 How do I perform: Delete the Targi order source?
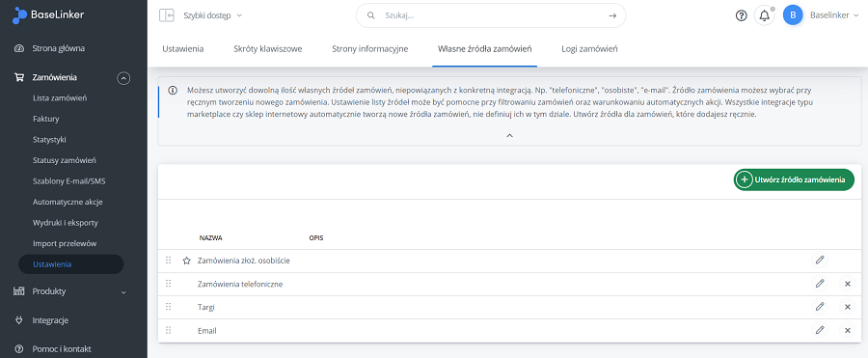847,307
